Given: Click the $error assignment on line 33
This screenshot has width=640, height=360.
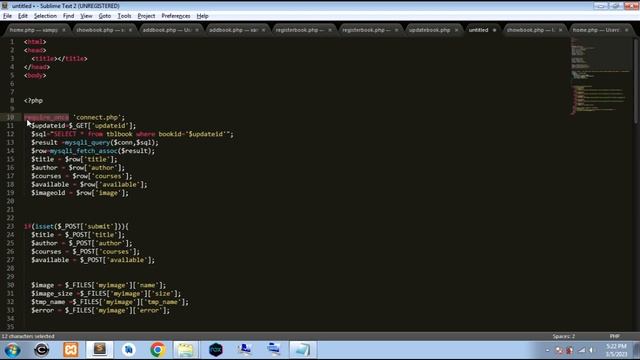Looking at the screenshot, I should click(x=100, y=311).
